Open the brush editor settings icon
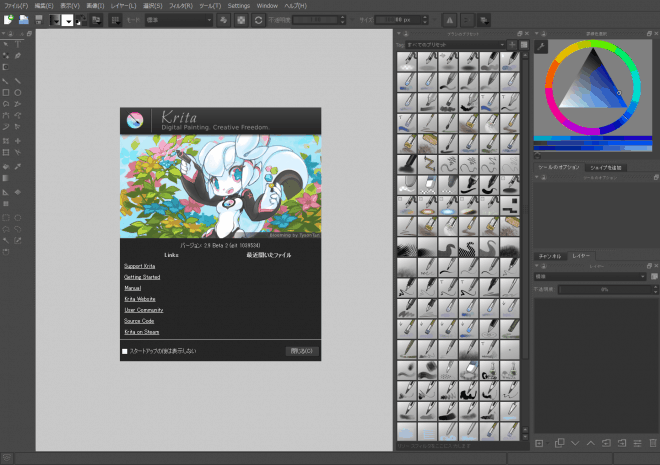The image size is (660, 465). click(97, 20)
